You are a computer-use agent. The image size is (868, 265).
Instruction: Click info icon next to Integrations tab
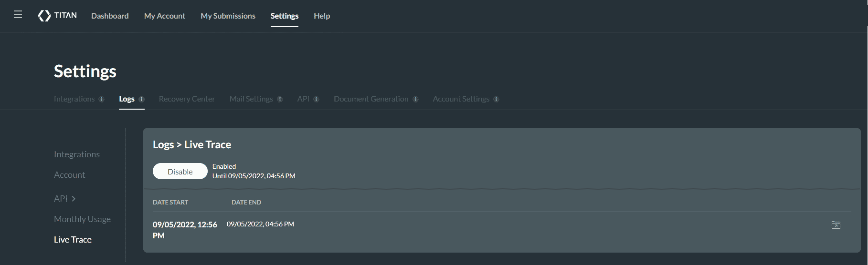coord(101,99)
